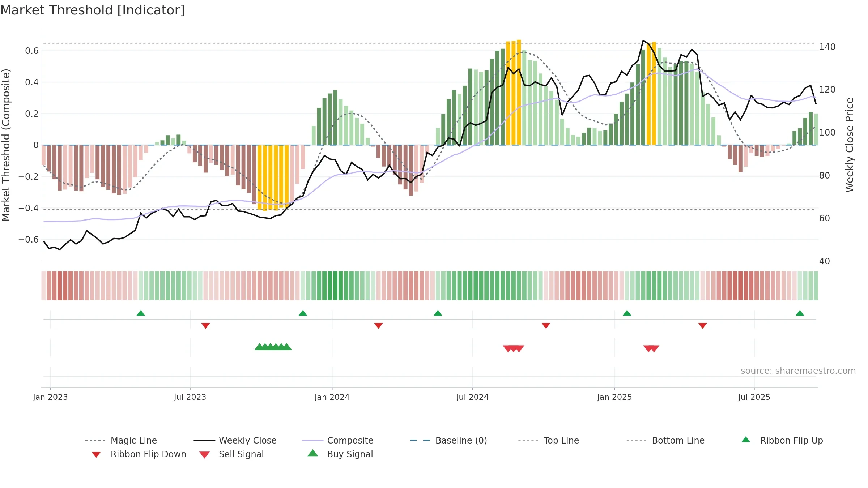Click the '40' right axis tick
The image size is (868, 488).
pyautogui.click(x=825, y=261)
